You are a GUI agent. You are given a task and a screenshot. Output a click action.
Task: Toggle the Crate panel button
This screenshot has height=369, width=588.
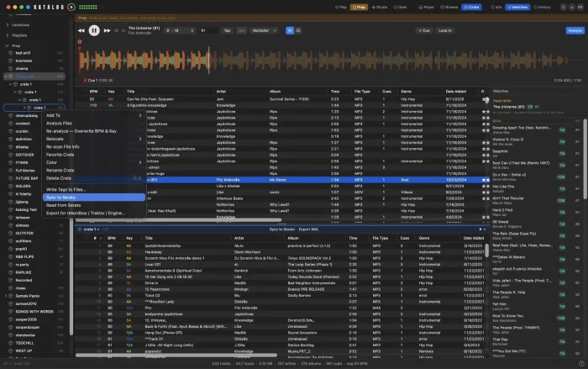click(471, 7)
